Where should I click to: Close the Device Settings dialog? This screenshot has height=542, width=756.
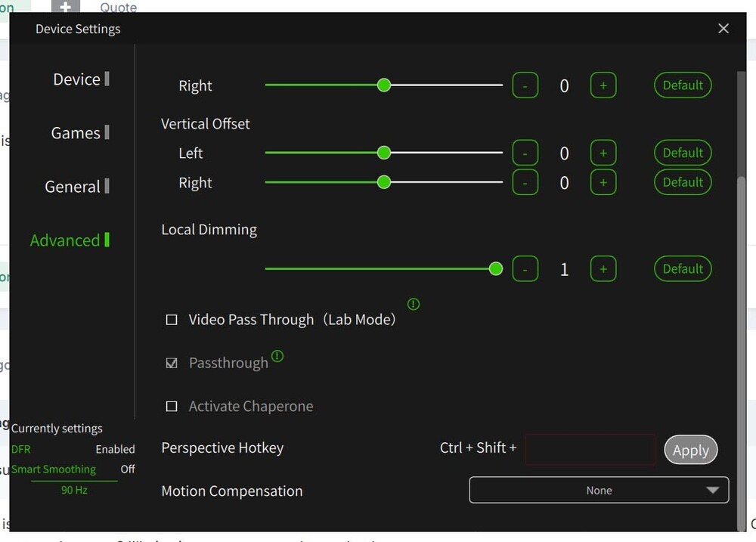[723, 29]
